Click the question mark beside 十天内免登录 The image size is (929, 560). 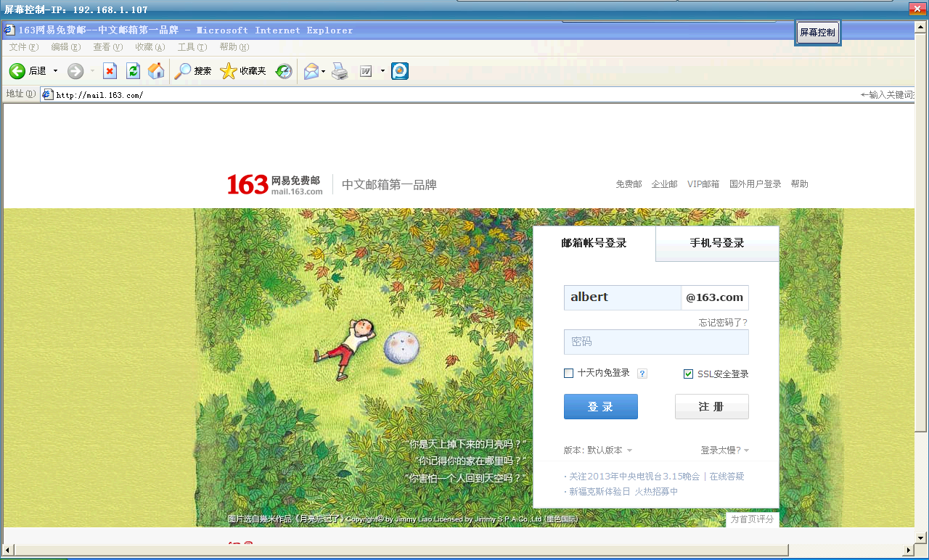point(642,374)
